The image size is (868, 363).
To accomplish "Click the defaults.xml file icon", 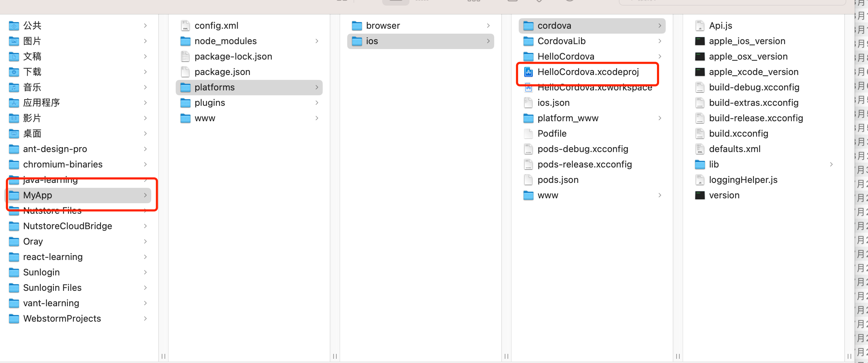I will coord(700,149).
